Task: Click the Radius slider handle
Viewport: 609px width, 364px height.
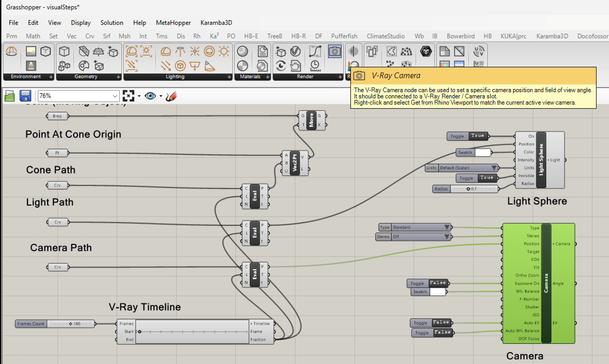Action: point(468,189)
